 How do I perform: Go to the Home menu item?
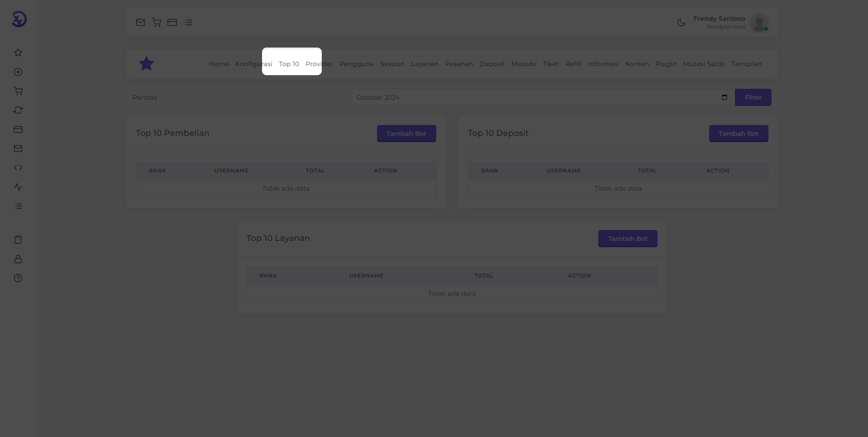pos(219,64)
